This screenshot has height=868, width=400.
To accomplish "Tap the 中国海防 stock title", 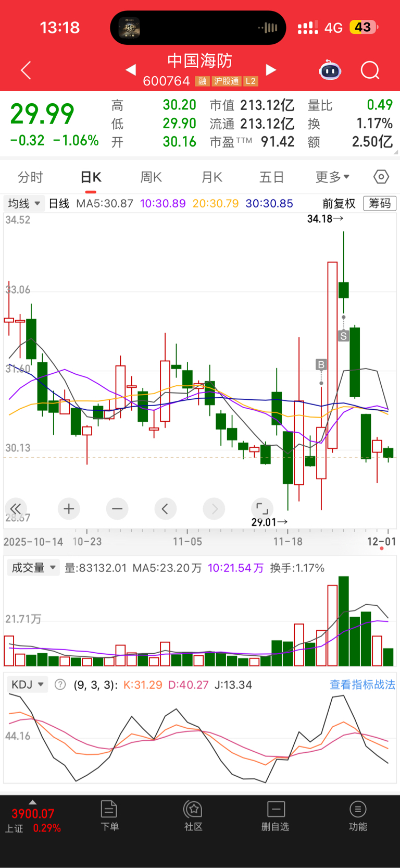I will pyautogui.click(x=199, y=60).
